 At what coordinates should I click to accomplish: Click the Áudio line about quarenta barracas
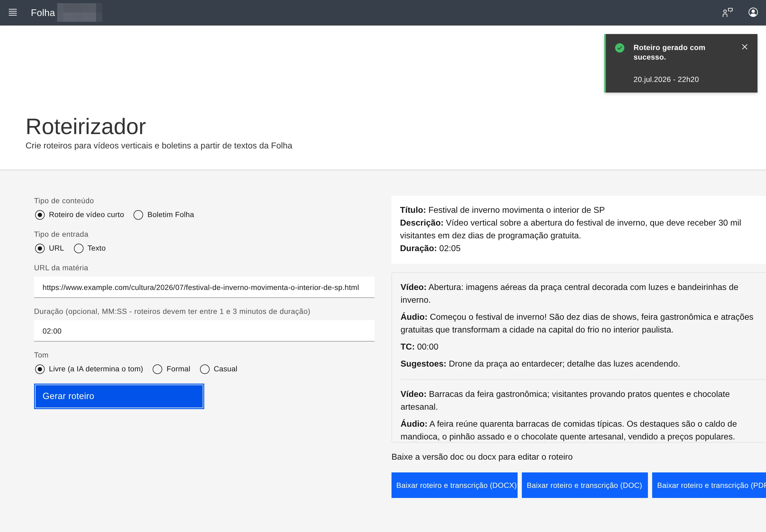tap(568, 430)
